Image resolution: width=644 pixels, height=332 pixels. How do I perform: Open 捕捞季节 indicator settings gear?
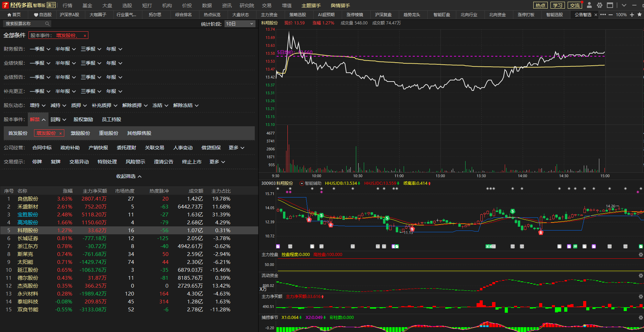(641, 318)
